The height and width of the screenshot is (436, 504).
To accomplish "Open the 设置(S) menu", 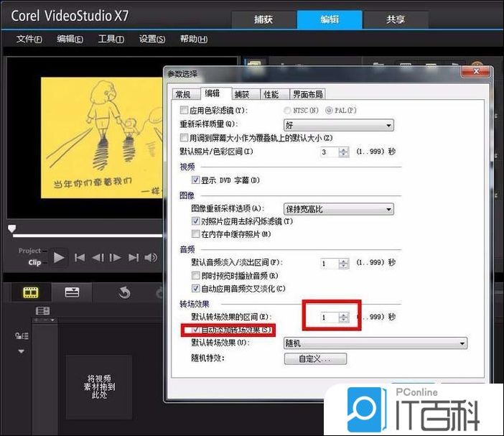I will pos(152,40).
